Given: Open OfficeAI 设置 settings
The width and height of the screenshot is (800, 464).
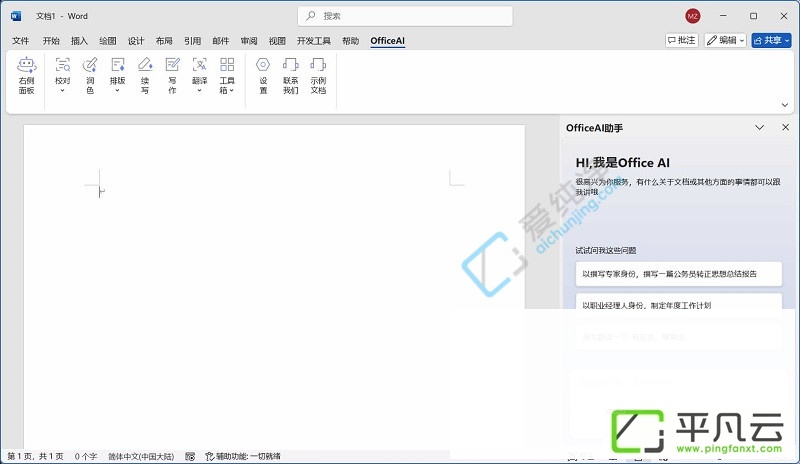Looking at the screenshot, I should tap(263, 76).
